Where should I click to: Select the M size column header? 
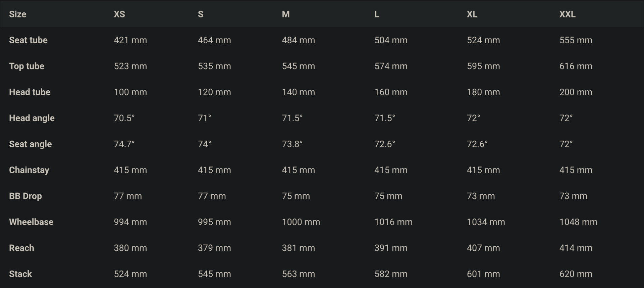pos(285,14)
